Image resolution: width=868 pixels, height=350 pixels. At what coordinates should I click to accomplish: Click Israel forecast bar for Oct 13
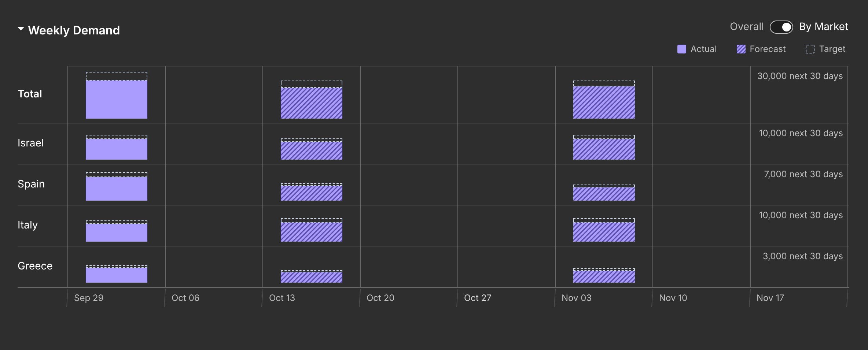[x=312, y=150]
